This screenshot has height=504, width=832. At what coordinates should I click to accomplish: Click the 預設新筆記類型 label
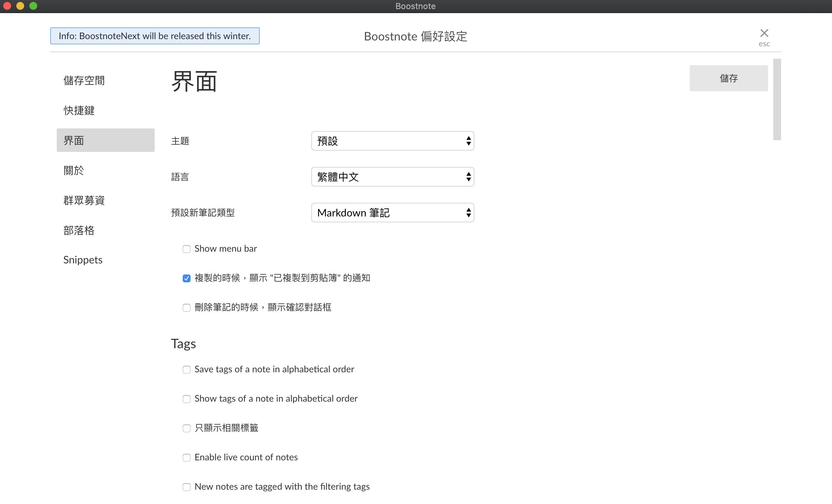203,213
